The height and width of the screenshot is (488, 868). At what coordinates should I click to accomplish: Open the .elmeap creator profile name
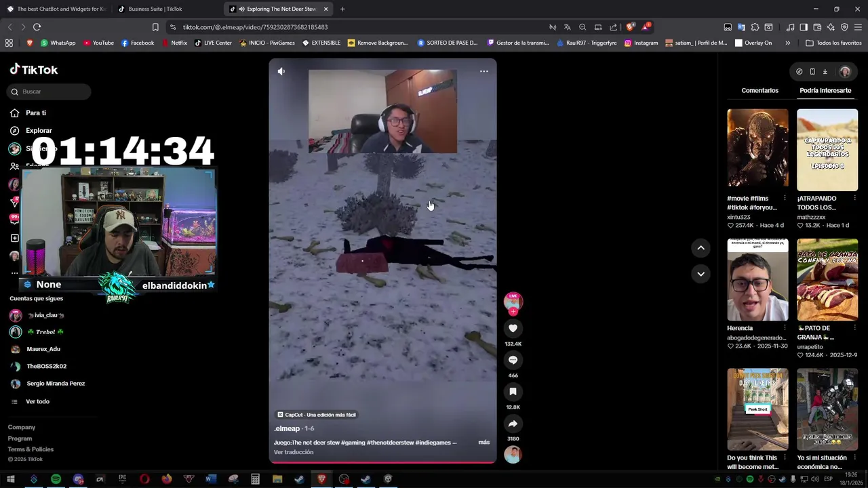point(287,428)
